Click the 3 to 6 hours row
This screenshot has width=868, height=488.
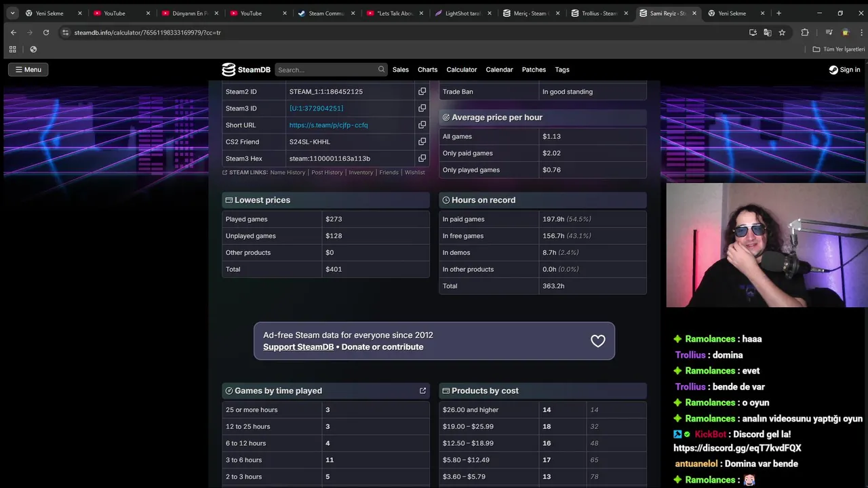point(325,460)
